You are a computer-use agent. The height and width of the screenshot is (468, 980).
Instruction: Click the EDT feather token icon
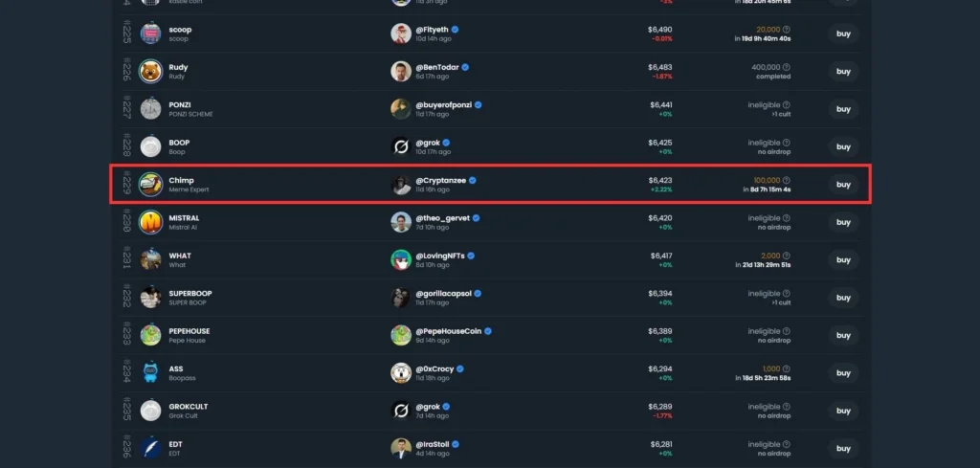(150, 448)
